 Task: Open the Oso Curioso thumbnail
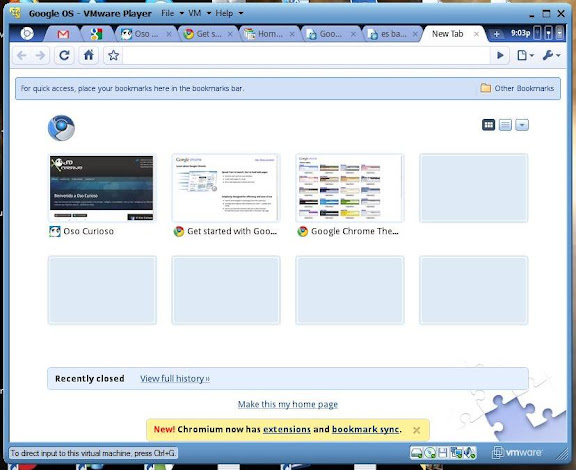point(102,188)
